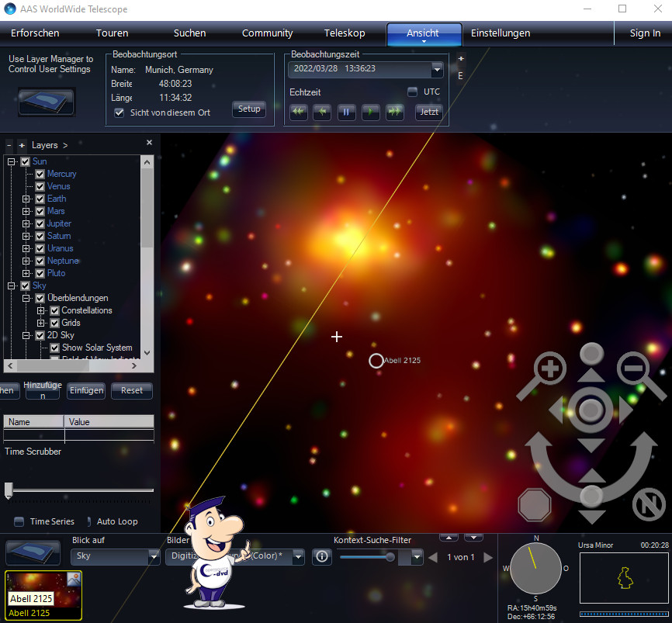The image size is (672, 623).
Task: Open the 'Blick auf' Sky dropdown
Action: click(154, 557)
